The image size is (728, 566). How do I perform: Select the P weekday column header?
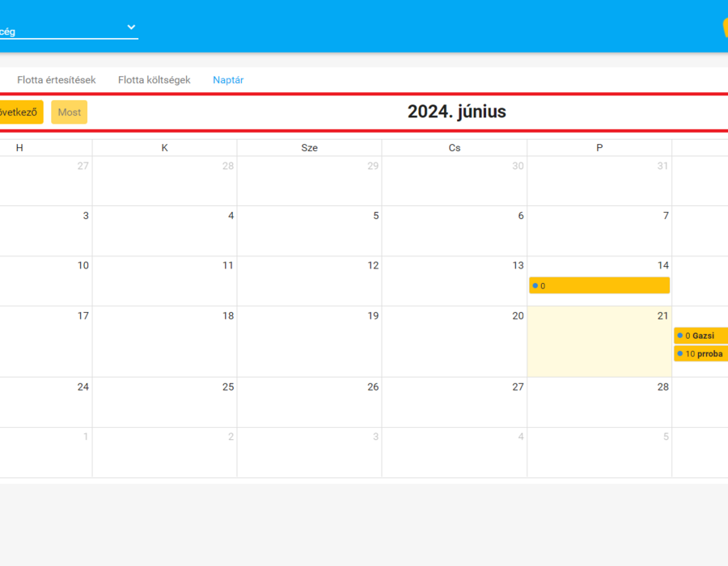point(599,147)
